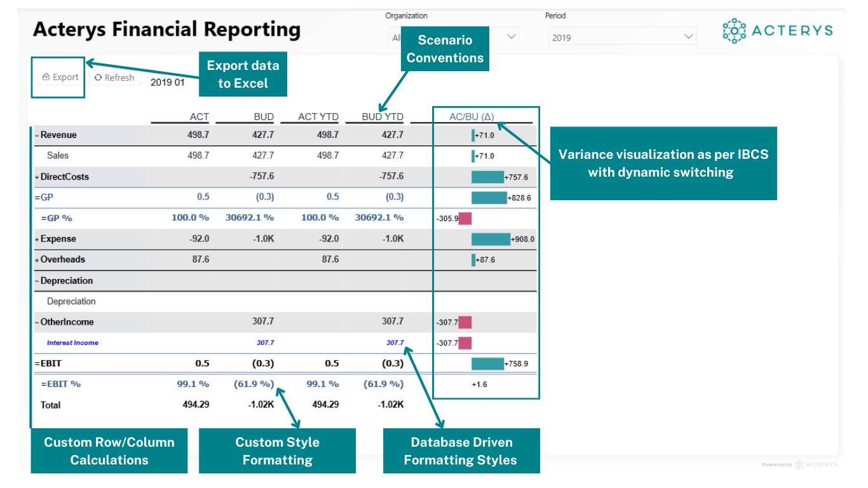868x488 pixels.
Task: Click EBIT % ACT value 99.1 %
Action: tap(193, 384)
